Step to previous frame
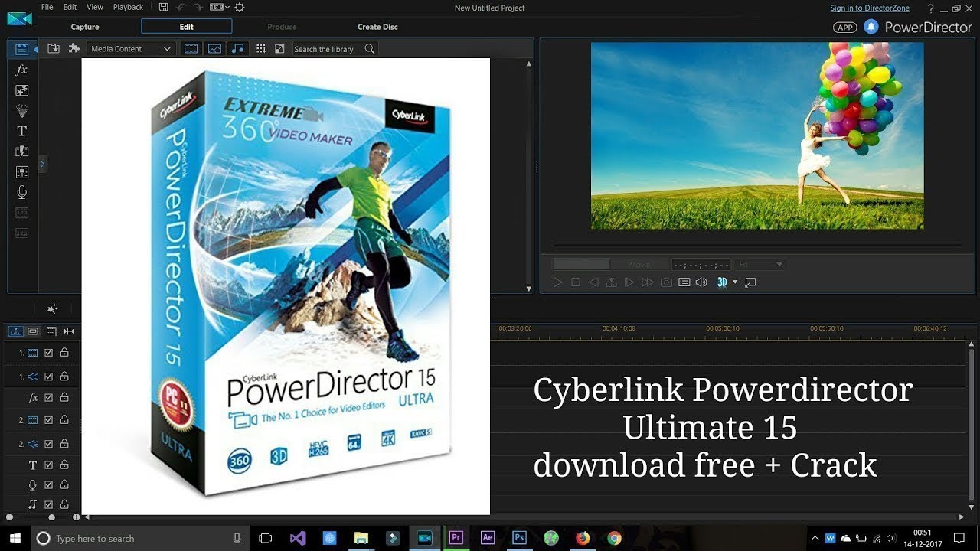 (x=593, y=282)
